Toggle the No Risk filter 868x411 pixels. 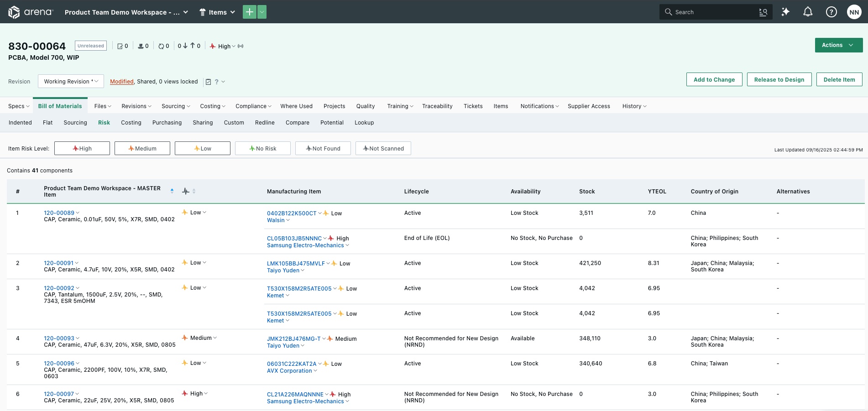[x=263, y=148]
